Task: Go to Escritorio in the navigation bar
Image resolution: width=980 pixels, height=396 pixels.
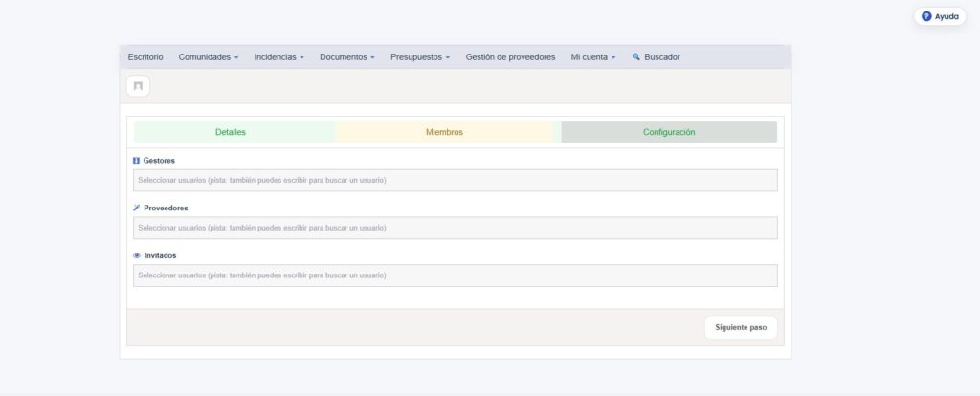Action: pos(145,56)
